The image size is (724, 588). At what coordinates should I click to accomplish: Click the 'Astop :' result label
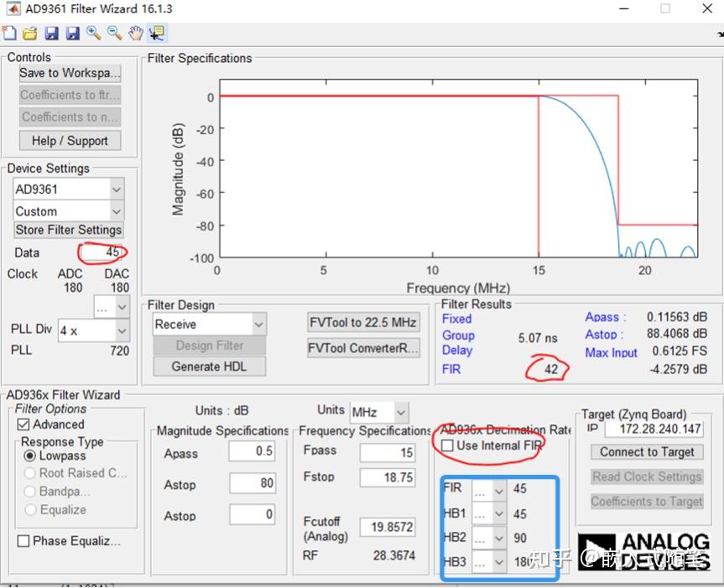click(604, 334)
